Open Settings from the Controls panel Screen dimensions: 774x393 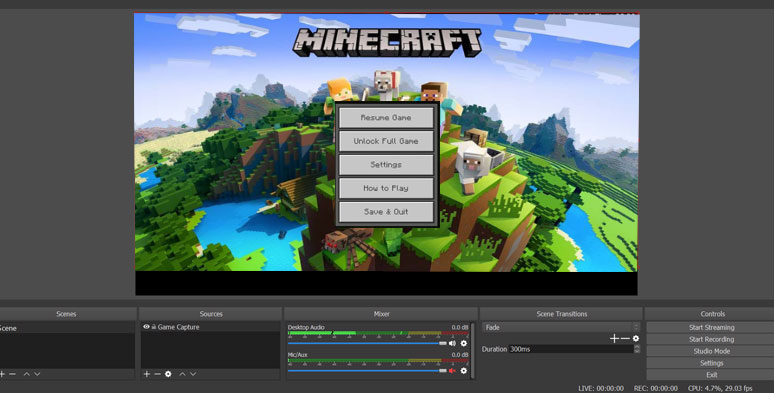[x=711, y=363]
